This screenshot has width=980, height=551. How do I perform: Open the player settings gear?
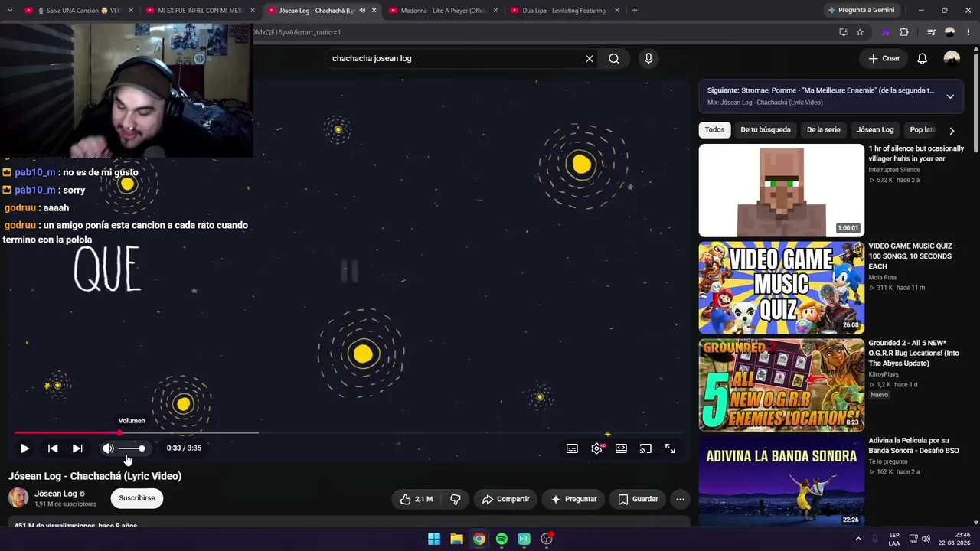click(x=596, y=448)
